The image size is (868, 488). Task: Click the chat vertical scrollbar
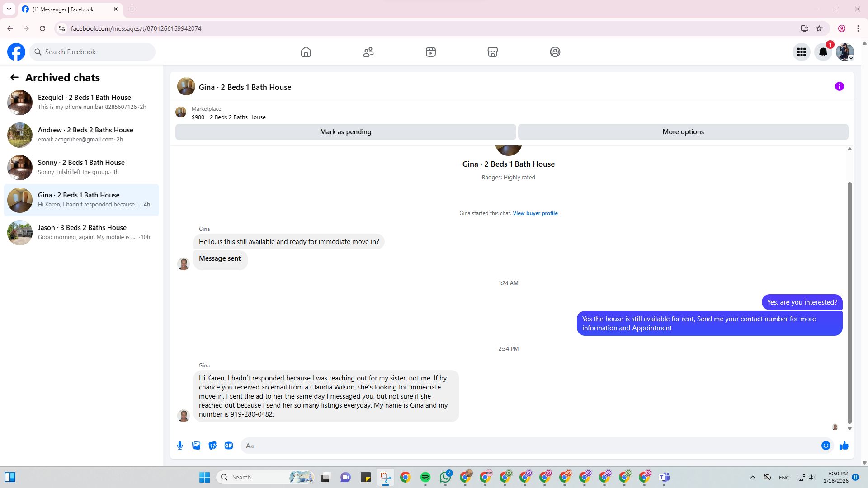tap(849, 303)
